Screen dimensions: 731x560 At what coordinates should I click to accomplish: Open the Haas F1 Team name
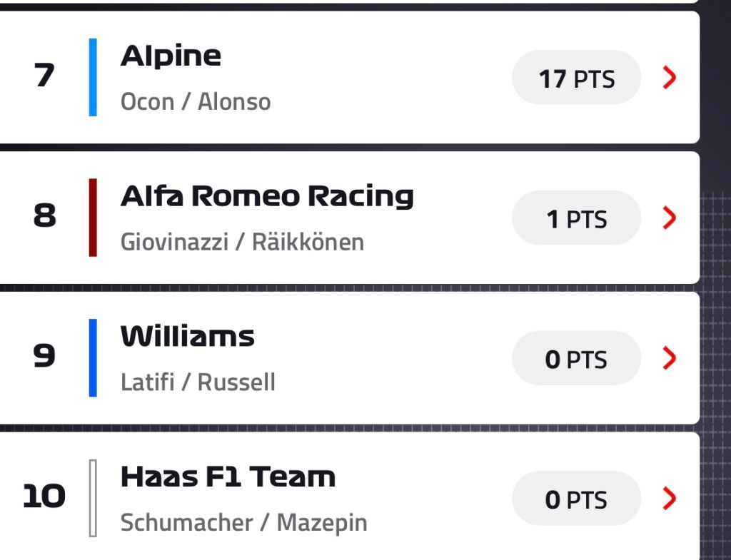tap(228, 477)
